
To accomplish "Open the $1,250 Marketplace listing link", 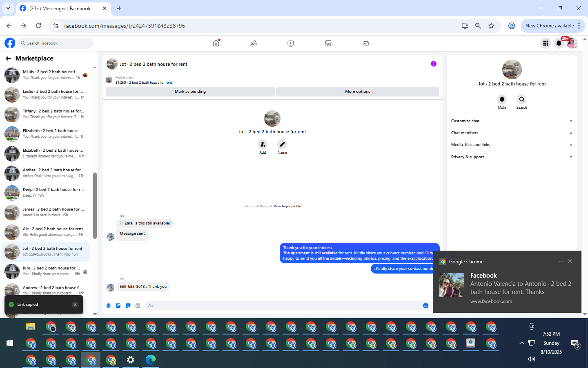I will coord(144,82).
